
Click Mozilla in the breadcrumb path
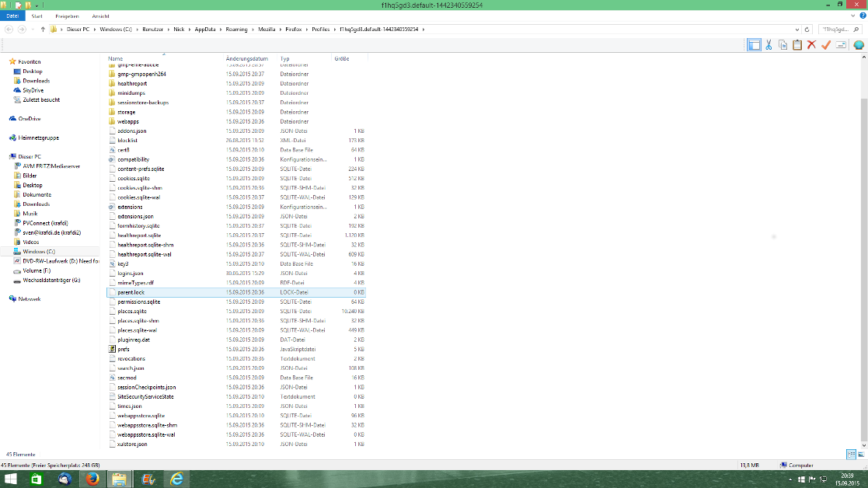point(267,30)
